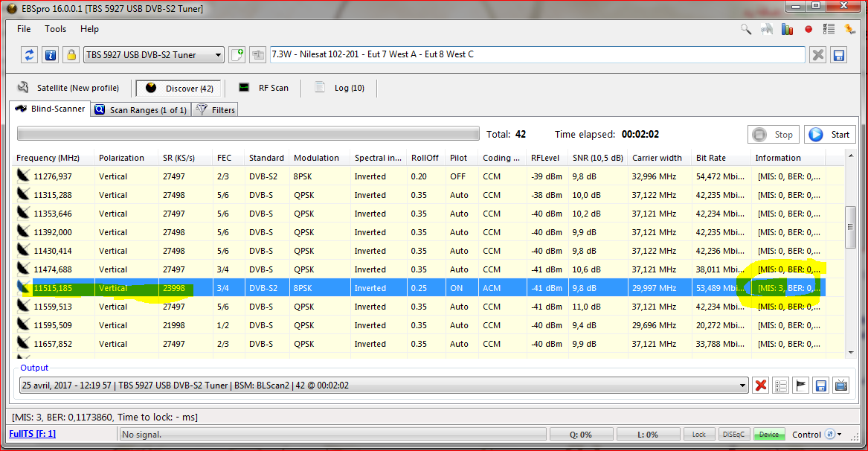Click the blue device info icon

tap(50, 55)
